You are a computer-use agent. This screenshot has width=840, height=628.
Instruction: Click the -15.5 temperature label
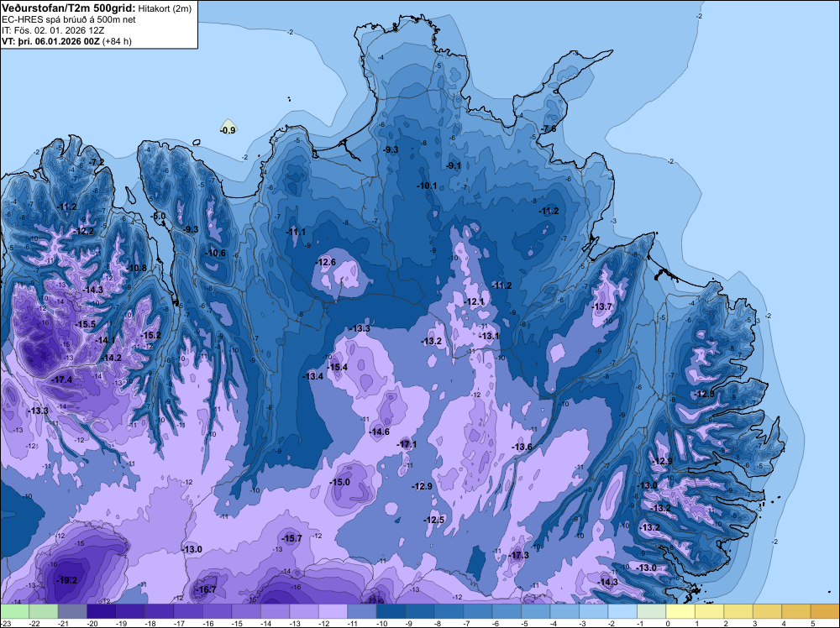click(86, 324)
